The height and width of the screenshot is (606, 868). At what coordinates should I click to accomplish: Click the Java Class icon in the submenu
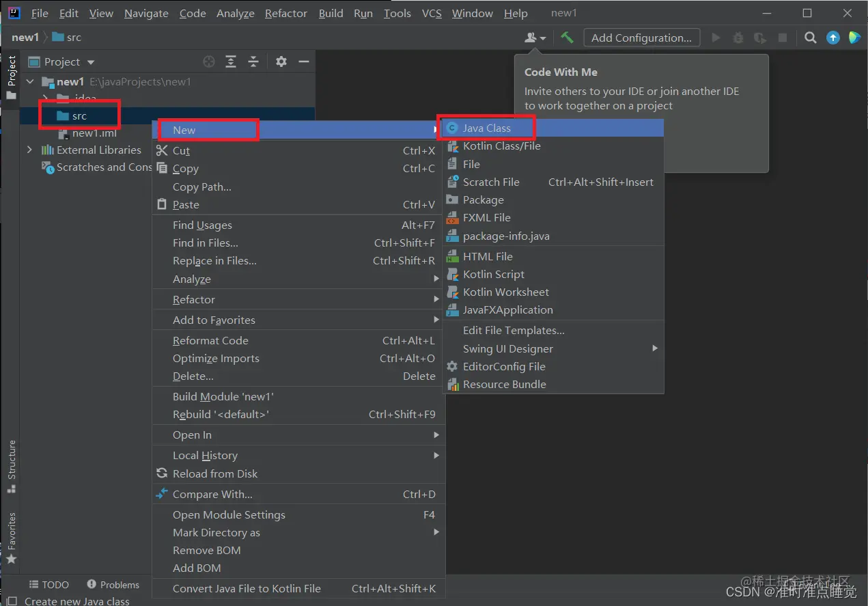point(452,128)
